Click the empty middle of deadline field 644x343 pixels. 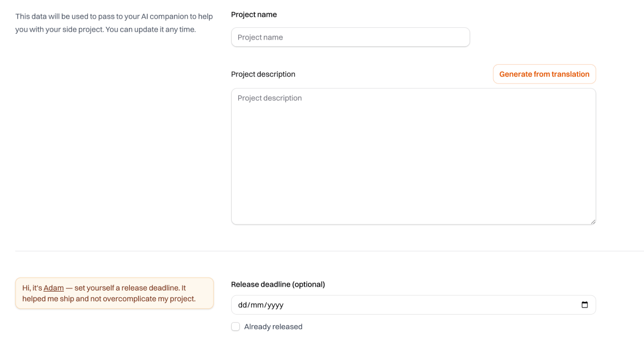click(x=419, y=305)
